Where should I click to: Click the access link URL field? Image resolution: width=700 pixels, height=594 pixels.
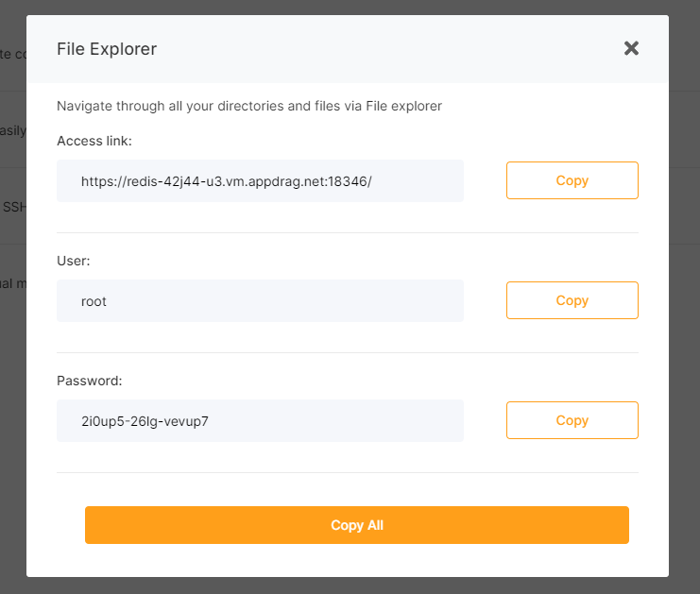coord(260,181)
